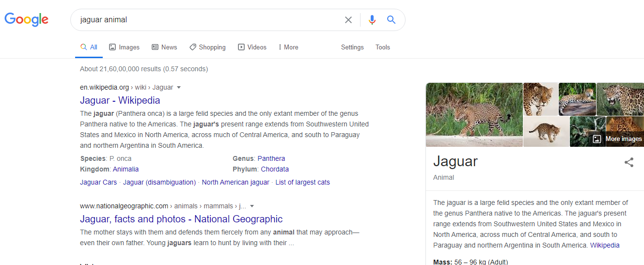Open the Jaguar (disambiguation) sitelink

[x=159, y=182]
